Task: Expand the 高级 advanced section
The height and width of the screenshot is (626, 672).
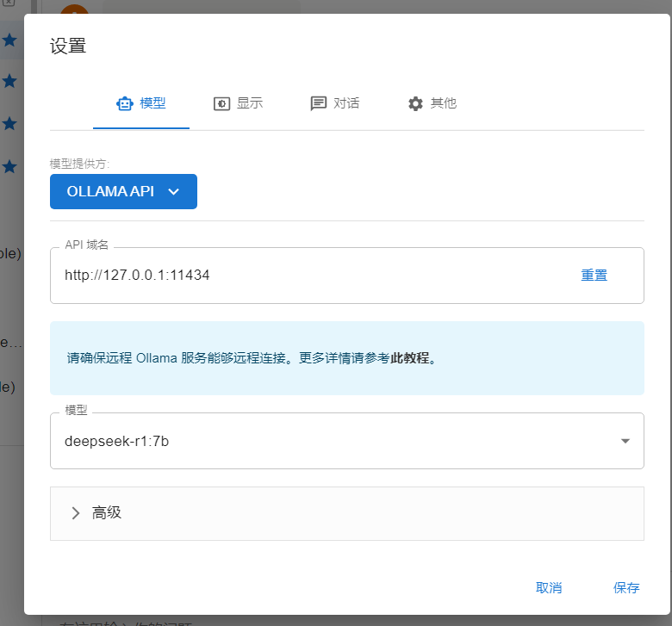Action: pos(346,513)
